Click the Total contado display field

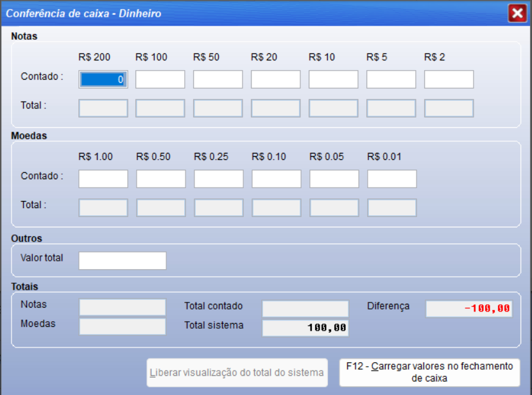pyautogui.click(x=305, y=309)
